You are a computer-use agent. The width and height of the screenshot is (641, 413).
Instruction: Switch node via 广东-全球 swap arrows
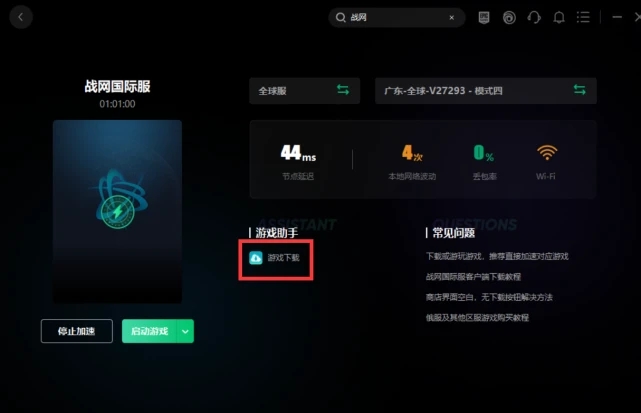tap(579, 90)
